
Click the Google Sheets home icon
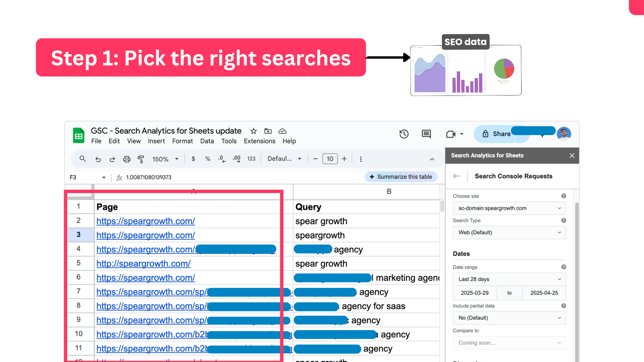(x=78, y=135)
